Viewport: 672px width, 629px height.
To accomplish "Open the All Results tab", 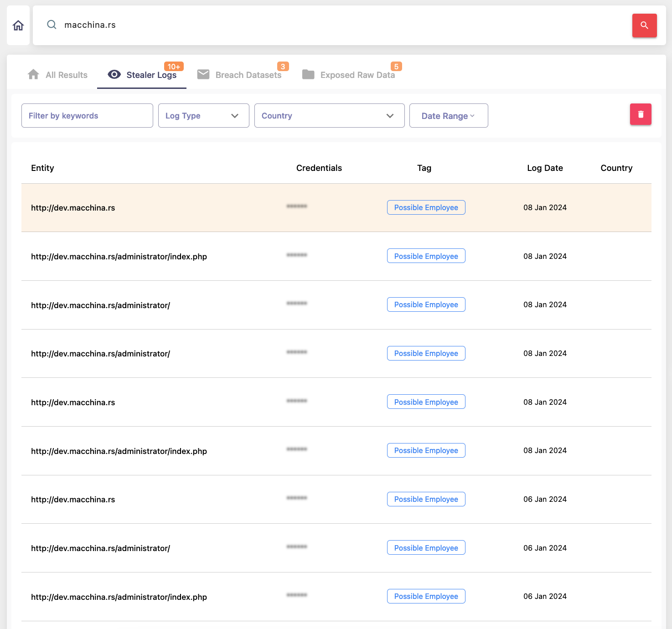I will click(x=57, y=75).
